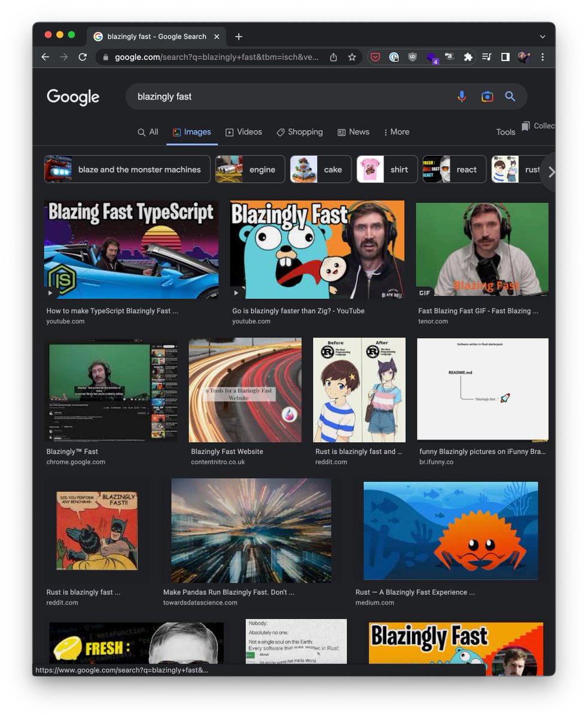Go back to the previous page
The height and width of the screenshot is (719, 588).
pyautogui.click(x=45, y=57)
